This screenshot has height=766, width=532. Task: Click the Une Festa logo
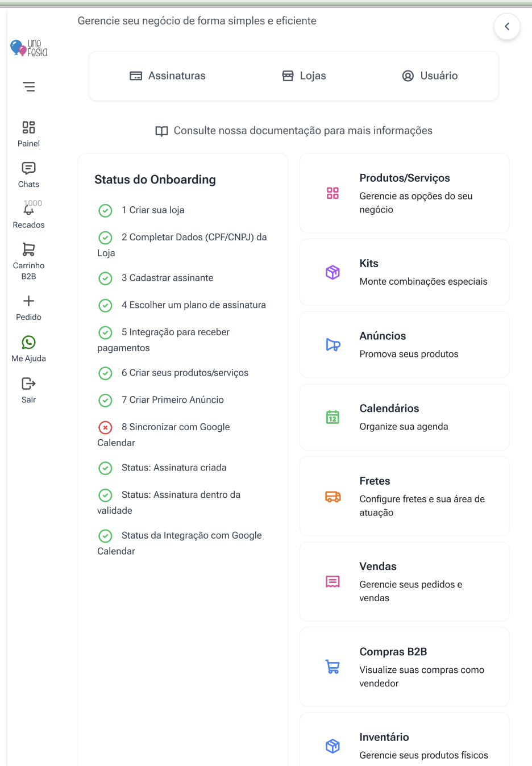pos(29,48)
